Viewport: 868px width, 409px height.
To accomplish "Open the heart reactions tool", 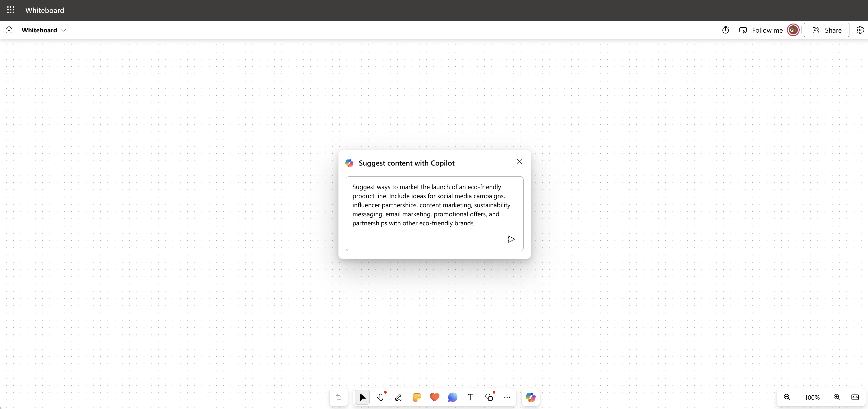I will coord(435,397).
